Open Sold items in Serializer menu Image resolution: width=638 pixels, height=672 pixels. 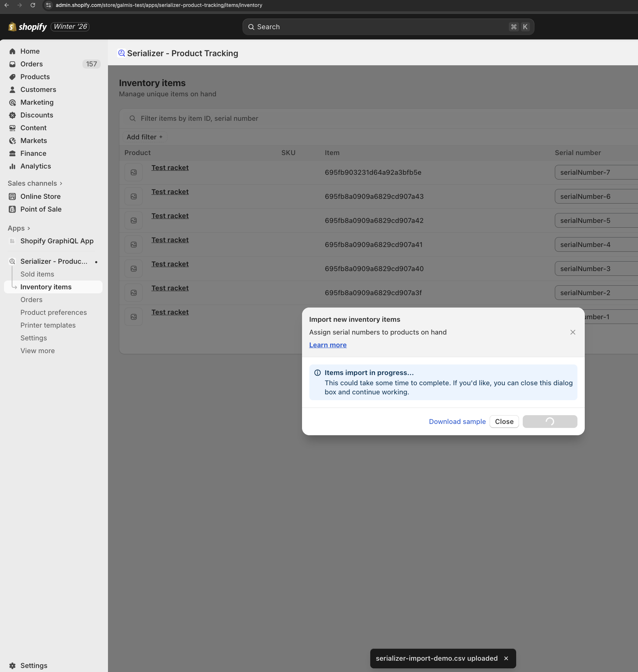(x=37, y=274)
